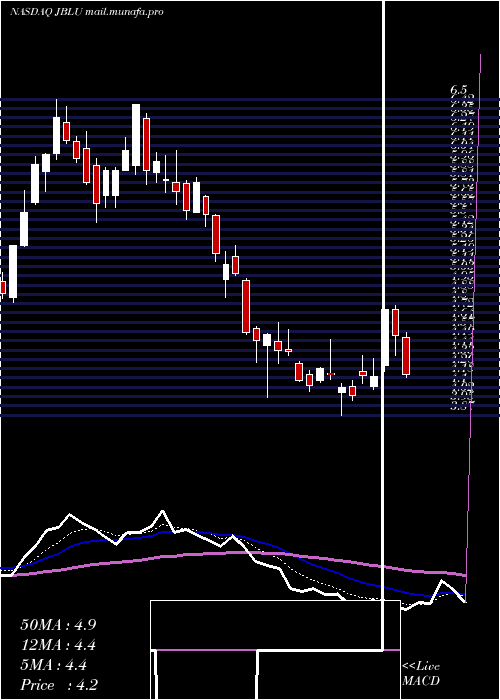Click the rightmost red candlestick
This screenshot has width=500, height=700.
(406, 355)
